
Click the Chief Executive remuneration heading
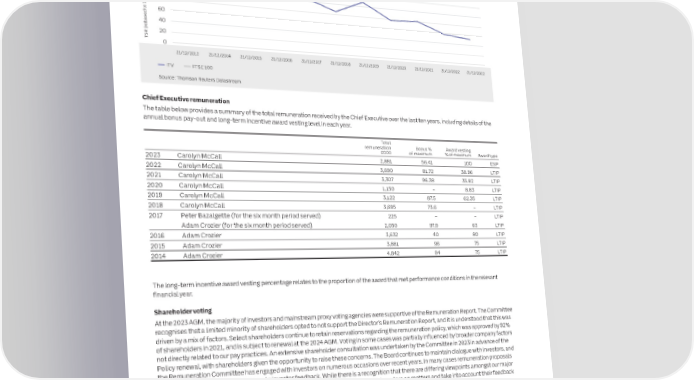[x=186, y=99]
